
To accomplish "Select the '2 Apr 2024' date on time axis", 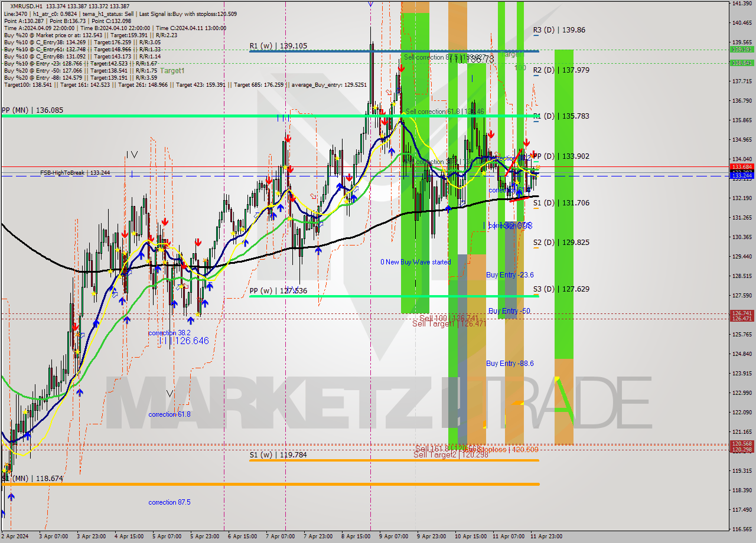I will coord(14,537).
